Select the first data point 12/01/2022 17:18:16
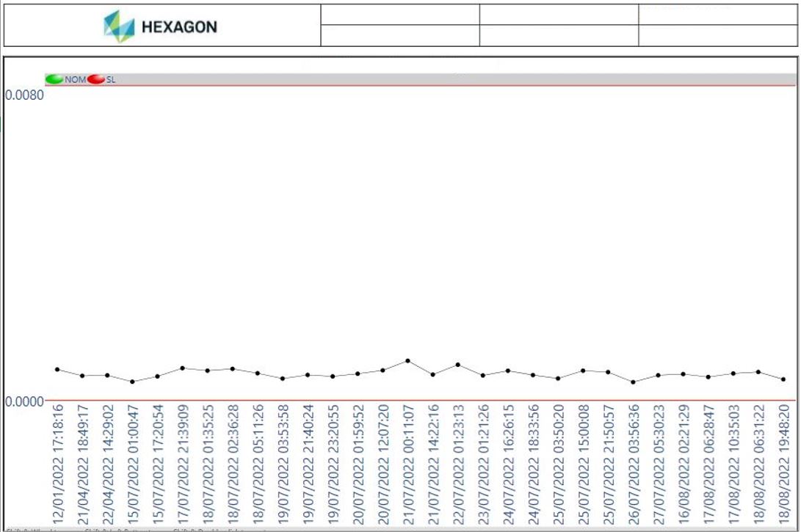The height and width of the screenshot is (532, 801). (x=57, y=369)
